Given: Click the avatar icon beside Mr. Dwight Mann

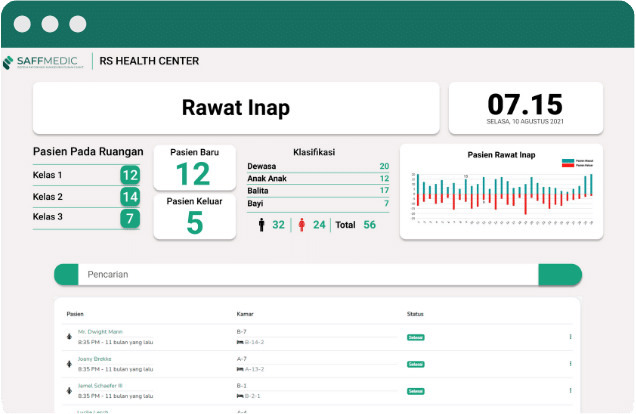Looking at the screenshot, I should coord(68,337).
